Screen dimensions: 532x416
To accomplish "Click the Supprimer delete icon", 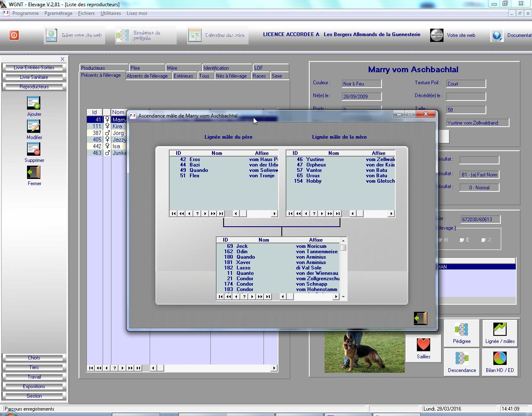I will pos(34,149).
